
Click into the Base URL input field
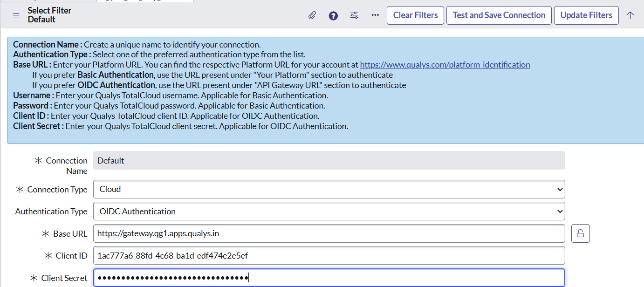tap(329, 233)
